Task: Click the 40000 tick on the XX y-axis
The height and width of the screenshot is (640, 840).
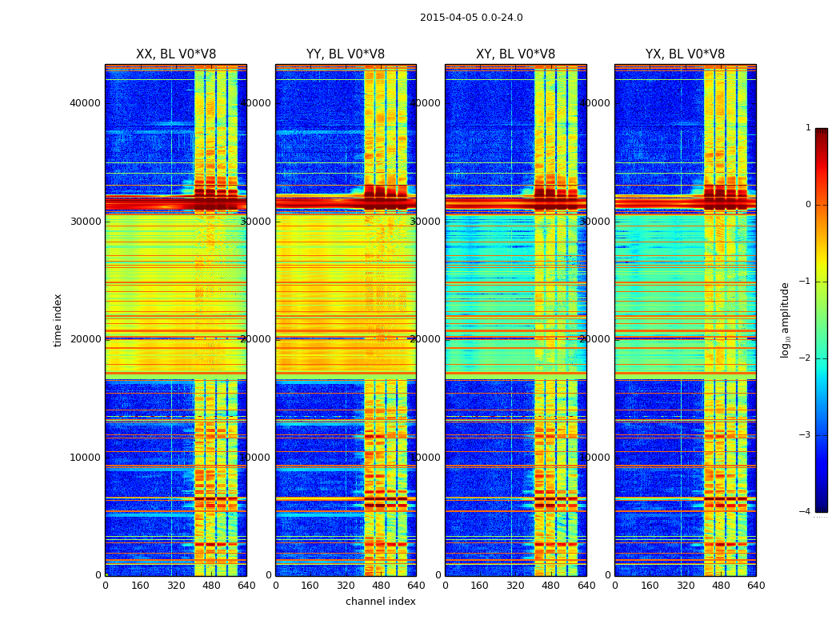Action: (x=85, y=102)
